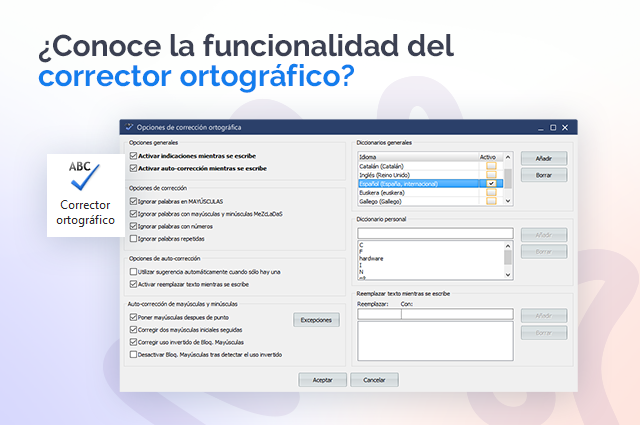Image resolution: width=640 pixels, height=425 pixels.
Task: Focus the Diccionario personal text field
Action: tap(434, 233)
